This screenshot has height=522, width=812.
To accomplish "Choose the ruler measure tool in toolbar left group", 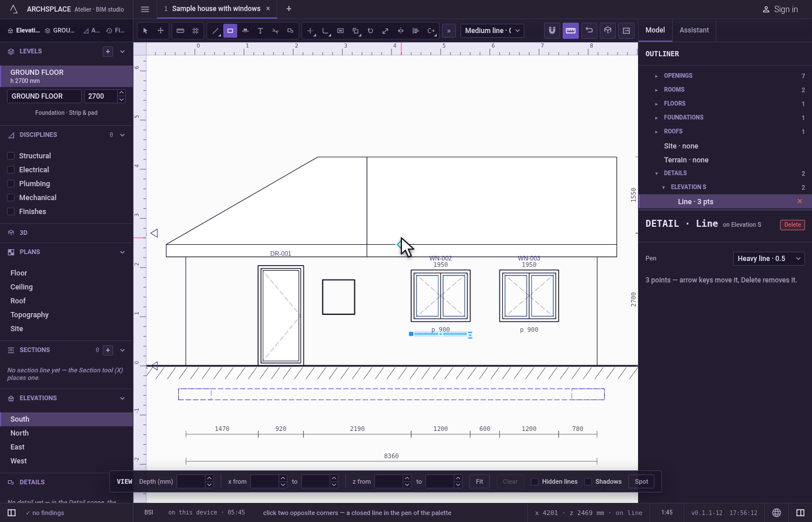I will click(180, 31).
